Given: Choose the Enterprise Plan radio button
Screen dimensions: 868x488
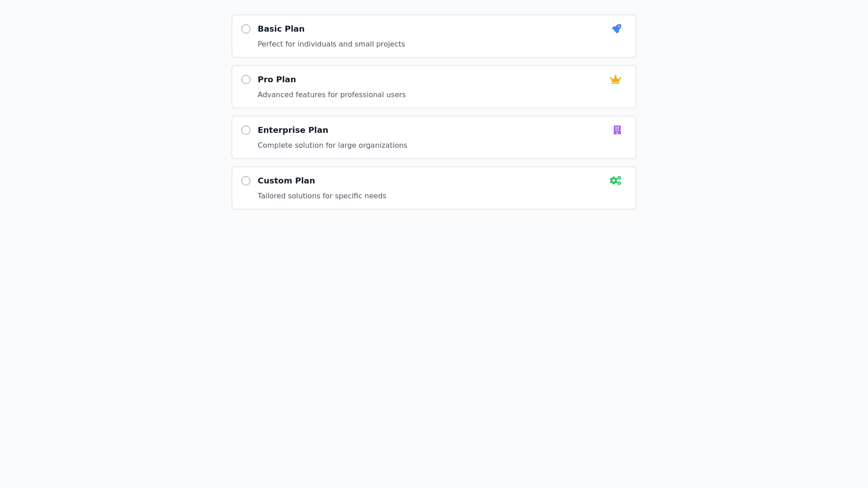Looking at the screenshot, I should coord(246,130).
